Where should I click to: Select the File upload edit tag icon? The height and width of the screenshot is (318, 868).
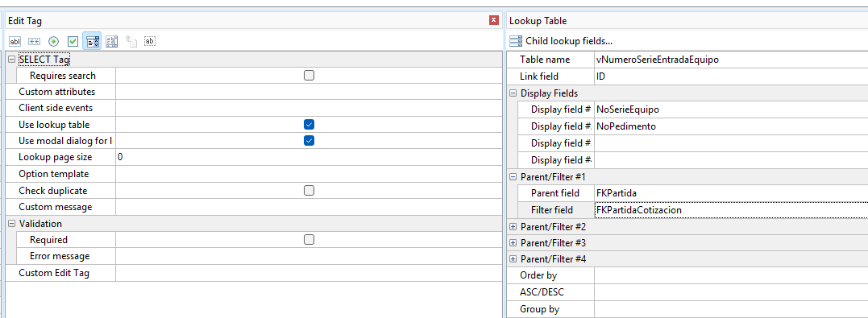click(x=131, y=42)
